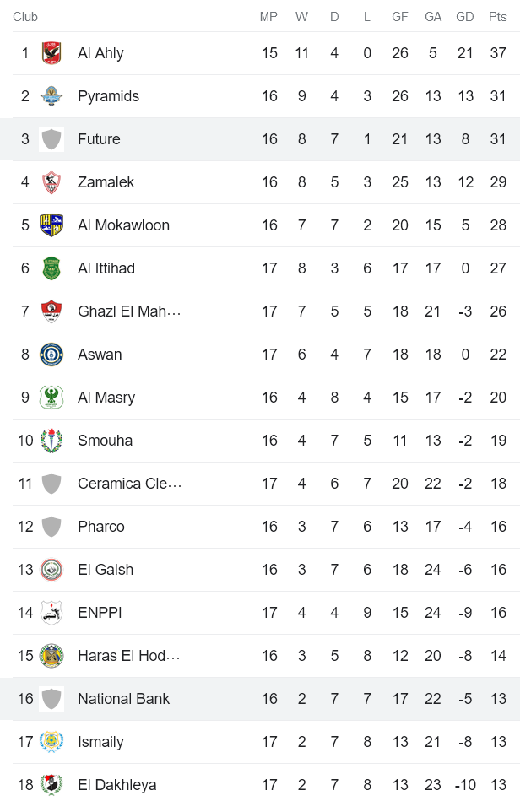Click the Haras El Hodoud crest
Screen dimensions: 520x812
click(x=51, y=656)
